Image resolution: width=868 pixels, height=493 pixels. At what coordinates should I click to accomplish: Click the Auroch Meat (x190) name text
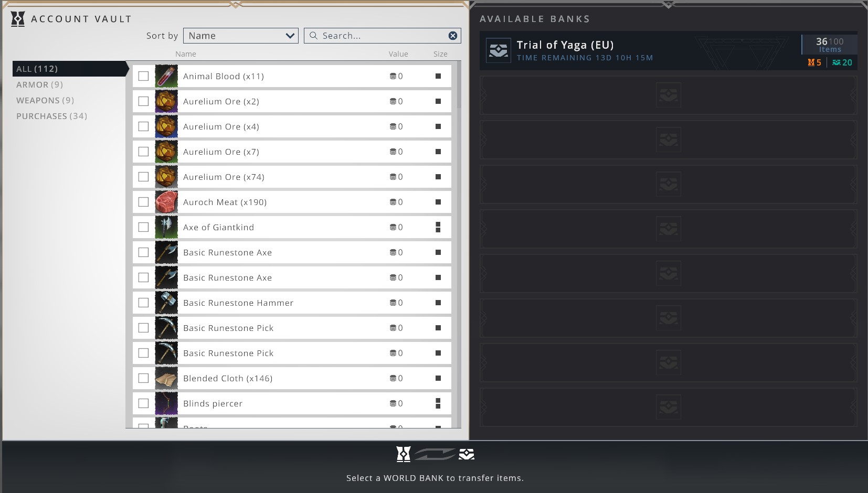pos(225,202)
